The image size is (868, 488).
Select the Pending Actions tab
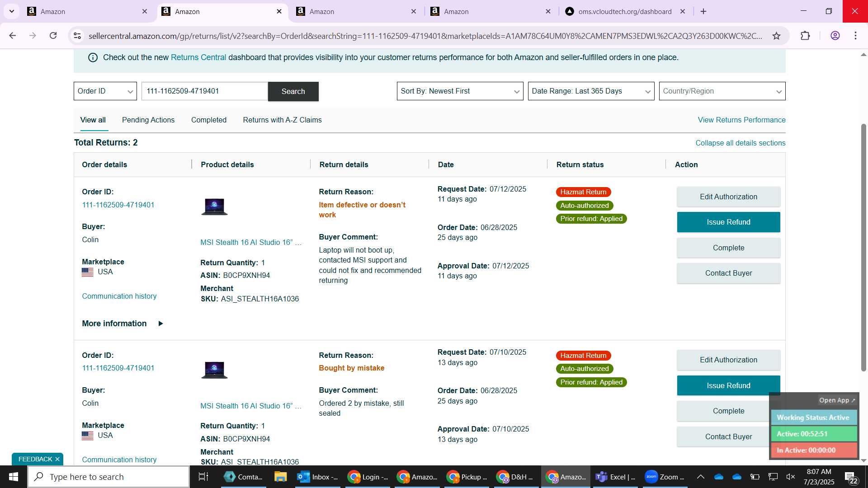(148, 120)
